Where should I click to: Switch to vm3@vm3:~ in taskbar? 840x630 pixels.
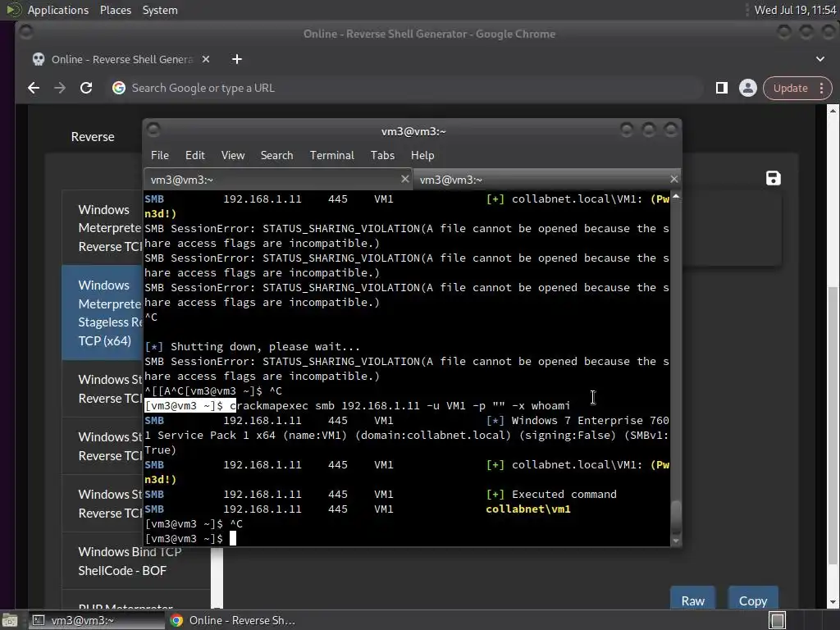[x=95, y=620]
